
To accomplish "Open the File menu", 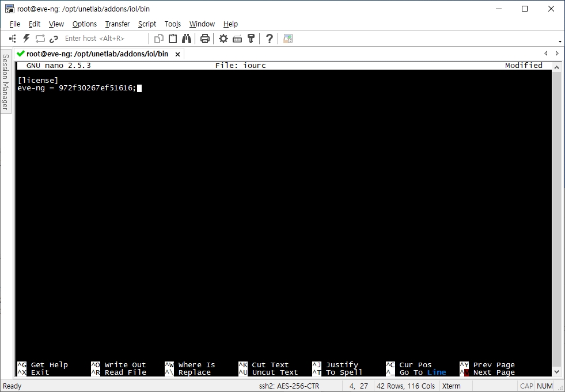I will pos(15,24).
